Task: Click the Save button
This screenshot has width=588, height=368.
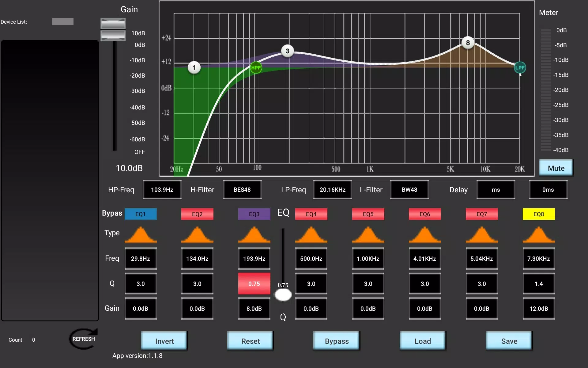Action: tap(509, 341)
